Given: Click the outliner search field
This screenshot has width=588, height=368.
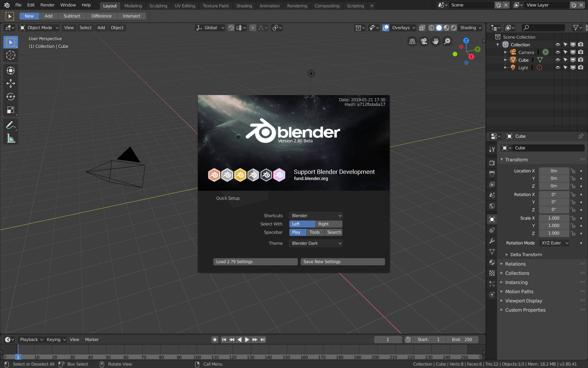Looking at the screenshot, I should [x=543, y=28].
